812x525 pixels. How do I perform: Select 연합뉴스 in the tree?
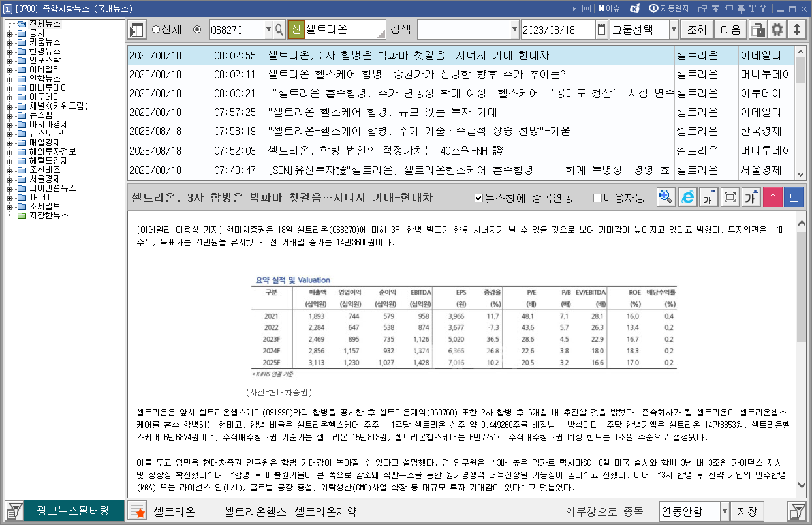45,78
